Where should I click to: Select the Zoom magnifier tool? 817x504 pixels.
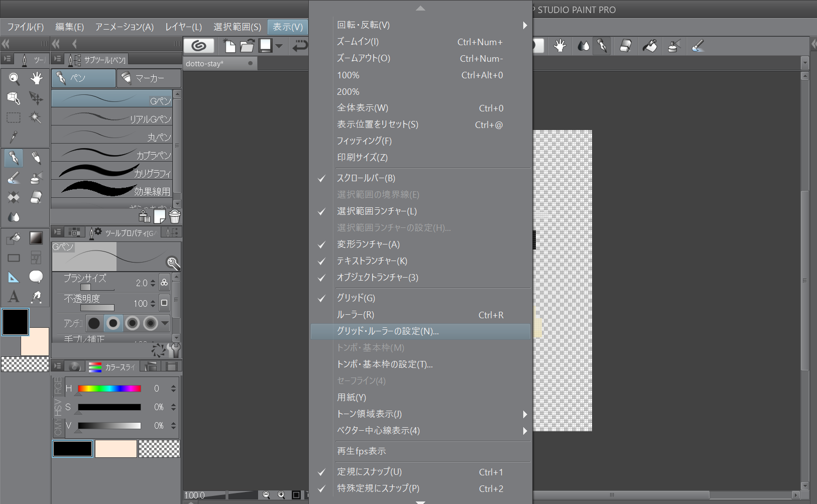(14, 78)
